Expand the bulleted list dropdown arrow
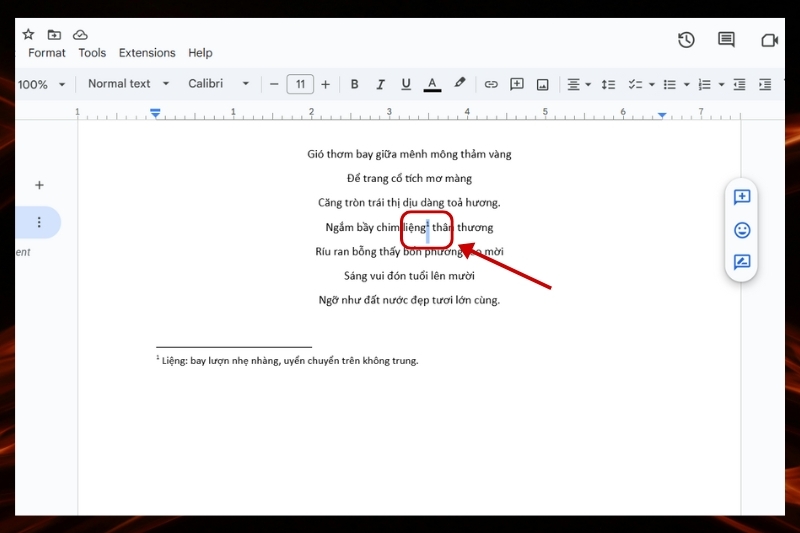Viewport: 800px width, 533px height. (x=687, y=85)
